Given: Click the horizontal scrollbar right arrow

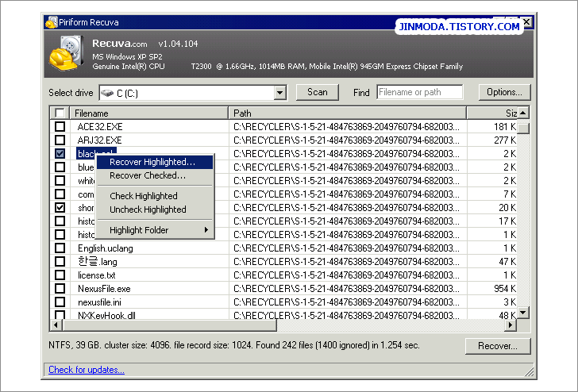Looking at the screenshot, I should click(x=511, y=325).
